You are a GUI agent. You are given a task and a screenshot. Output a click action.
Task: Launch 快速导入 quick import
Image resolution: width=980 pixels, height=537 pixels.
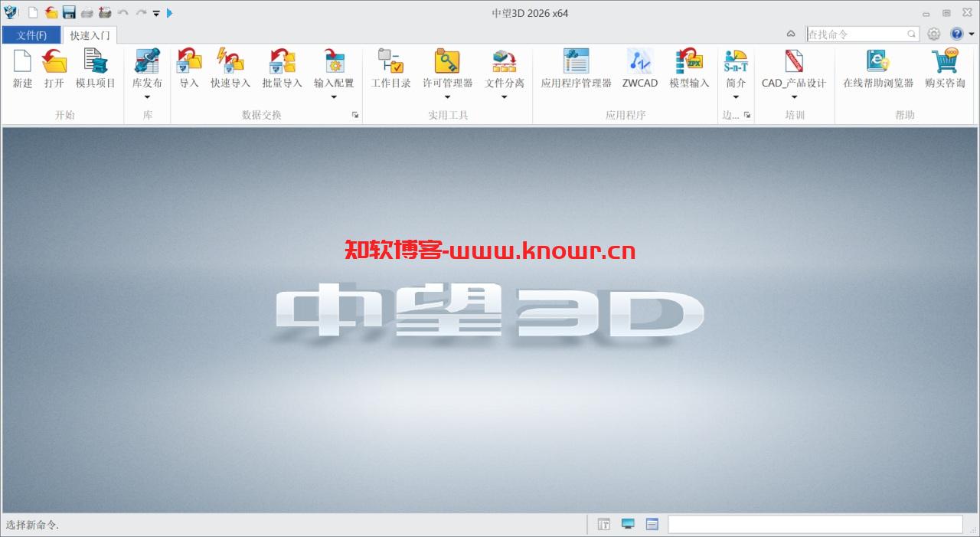tap(230, 69)
